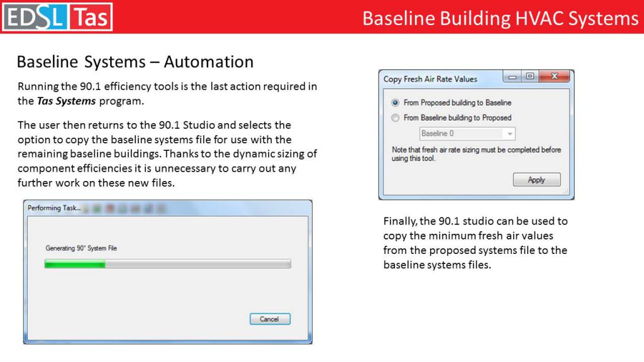The height and width of the screenshot is (362, 644).
Task: Click the green progress bar fill
Action: tap(74, 264)
